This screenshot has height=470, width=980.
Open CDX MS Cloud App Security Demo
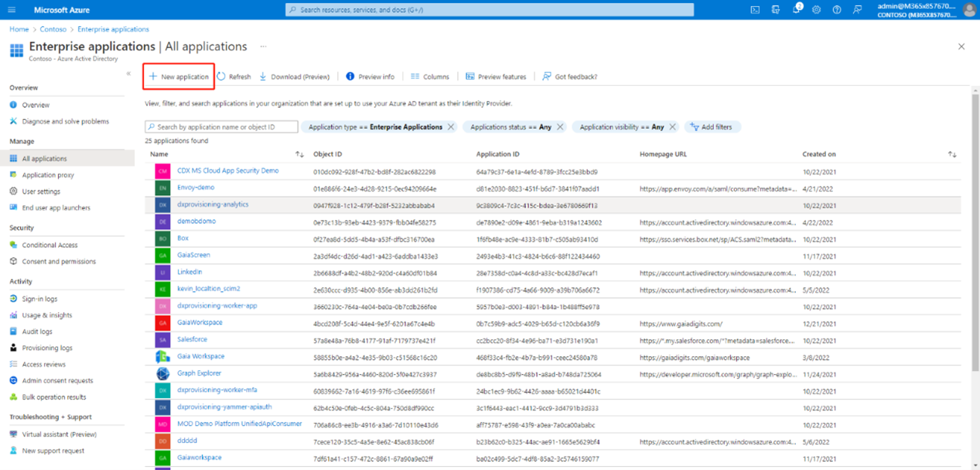pos(227,171)
